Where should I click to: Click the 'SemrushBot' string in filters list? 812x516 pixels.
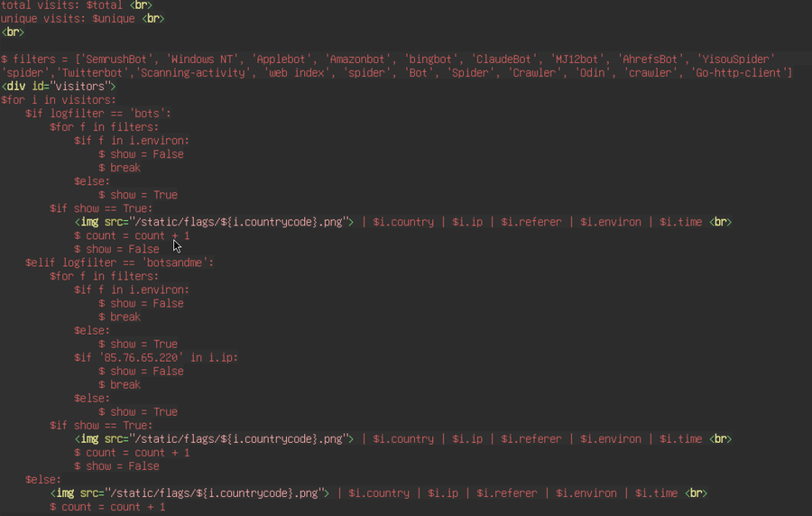pos(118,59)
